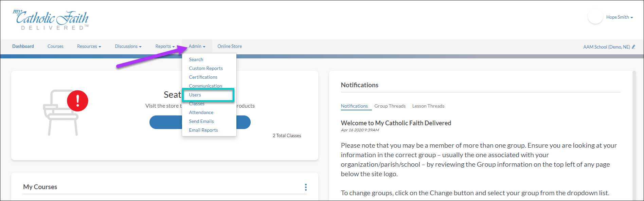Screen dimensions: 644x201
Task: Click the blue store button
Action: tap(200, 122)
